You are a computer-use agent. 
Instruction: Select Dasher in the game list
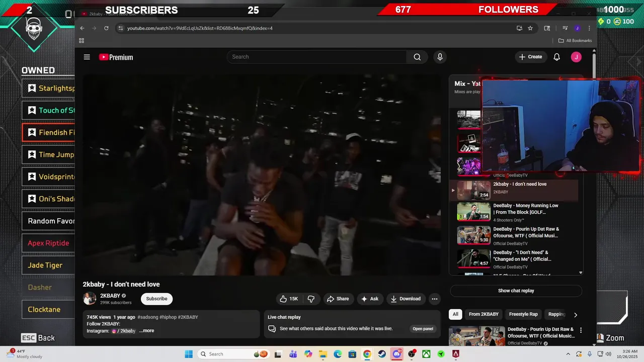(48, 288)
